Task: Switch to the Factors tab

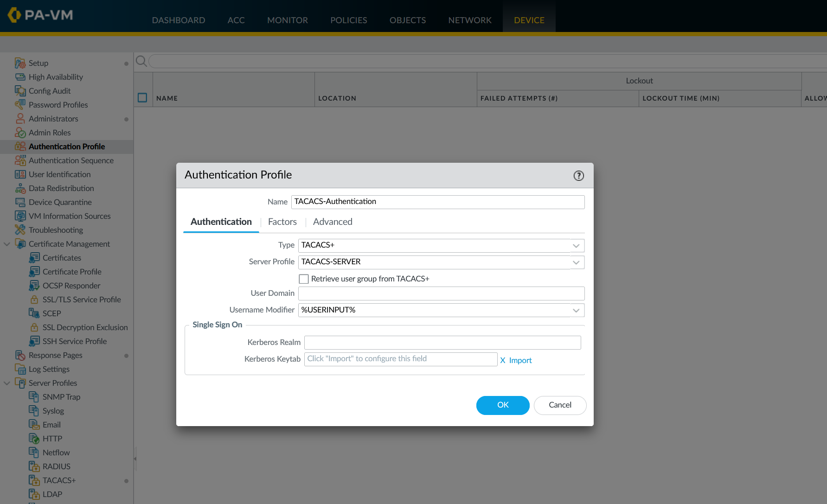Action: coord(282,222)
